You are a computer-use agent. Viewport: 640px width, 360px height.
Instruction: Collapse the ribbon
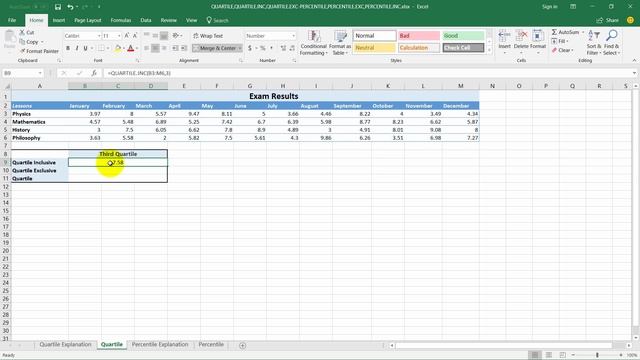[634, 60]
